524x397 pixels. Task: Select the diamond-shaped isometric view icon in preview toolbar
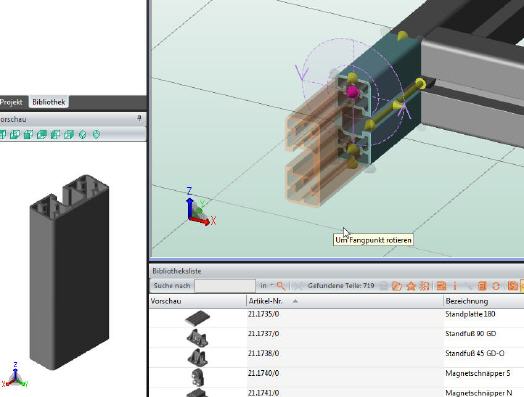[83, 134]
